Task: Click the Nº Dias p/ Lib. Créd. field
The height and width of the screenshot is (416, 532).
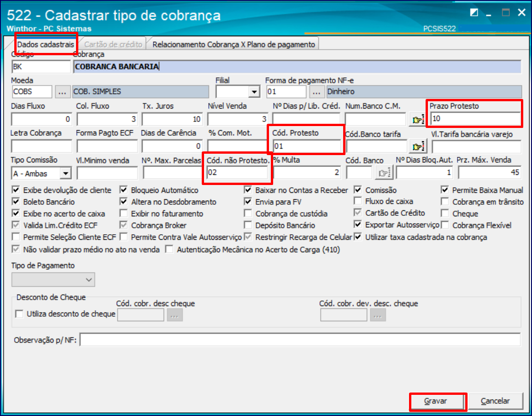Action: pyautogui.click(x=306, y=119)
